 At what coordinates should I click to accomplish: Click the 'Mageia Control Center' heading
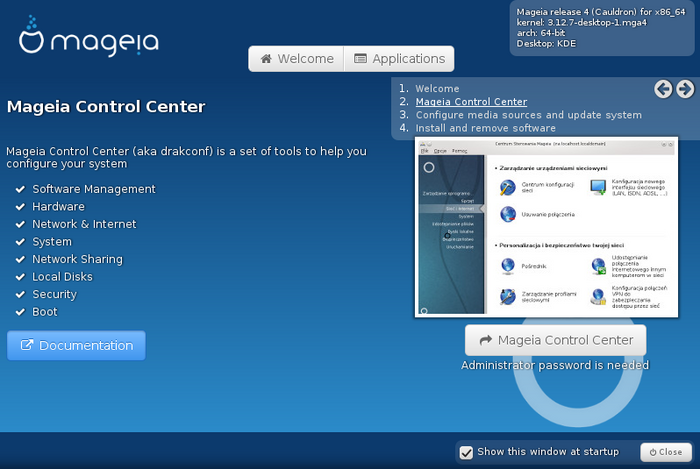point(106,107)
